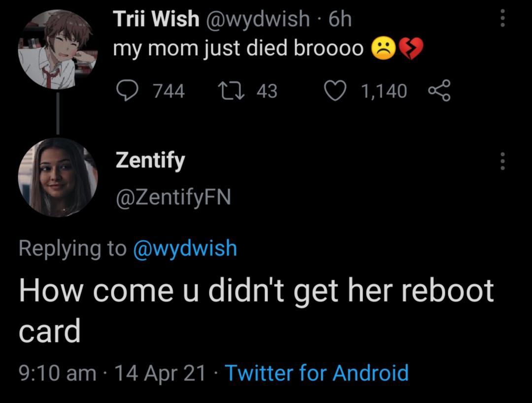Open the three-dot menu on Trii Wish's tweet
Screen dimensions: 532x403
point(503,19)
